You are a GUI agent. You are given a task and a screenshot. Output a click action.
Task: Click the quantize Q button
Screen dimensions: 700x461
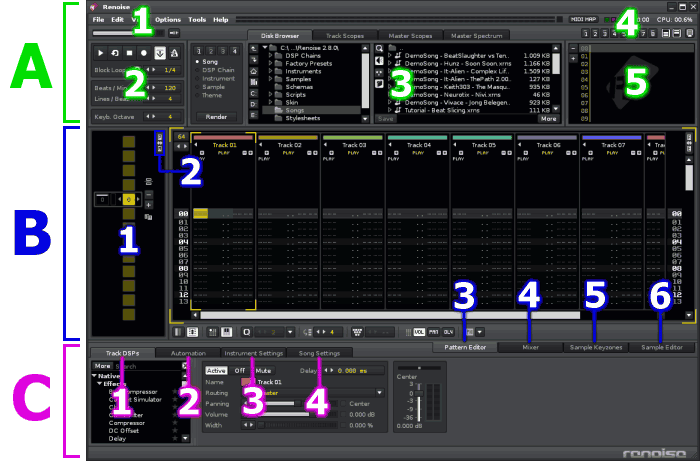click(246, 332)
